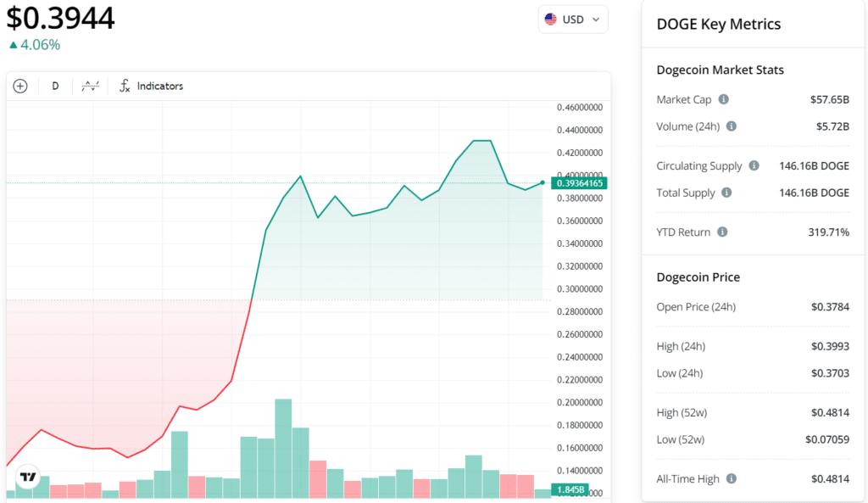The height and width of the screenshot is (503, 868).
Task: Open the D daily interval selector
Action: tap(55, 86)
